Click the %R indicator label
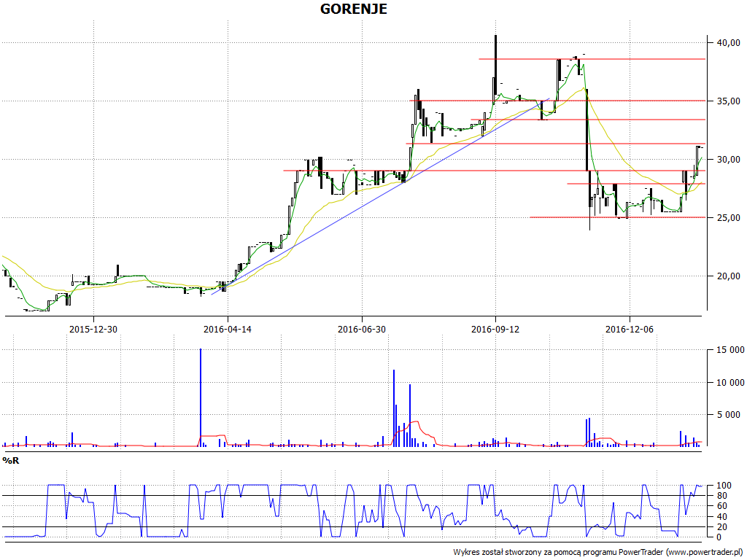Image resolution: width=747 pixels, height=560 pixels. [10, 461]
